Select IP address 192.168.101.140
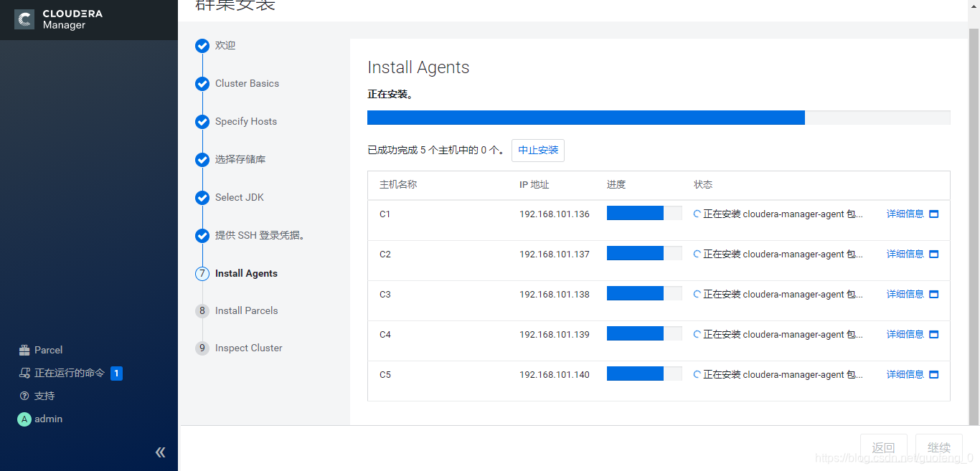Image resolution: width=980 pixels, height=471 pixels. (555, 374)
